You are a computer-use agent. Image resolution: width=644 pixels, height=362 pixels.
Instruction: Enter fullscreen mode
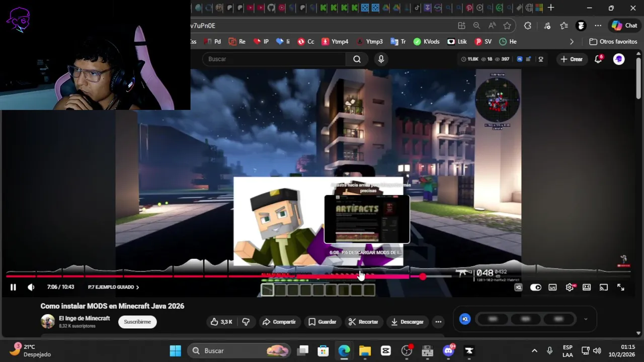(621, 287)
